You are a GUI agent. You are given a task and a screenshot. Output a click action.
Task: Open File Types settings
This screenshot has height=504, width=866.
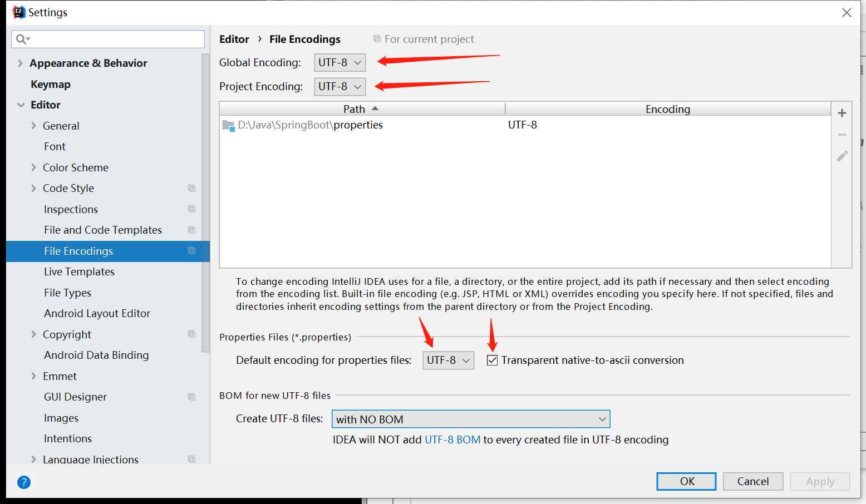67,293
